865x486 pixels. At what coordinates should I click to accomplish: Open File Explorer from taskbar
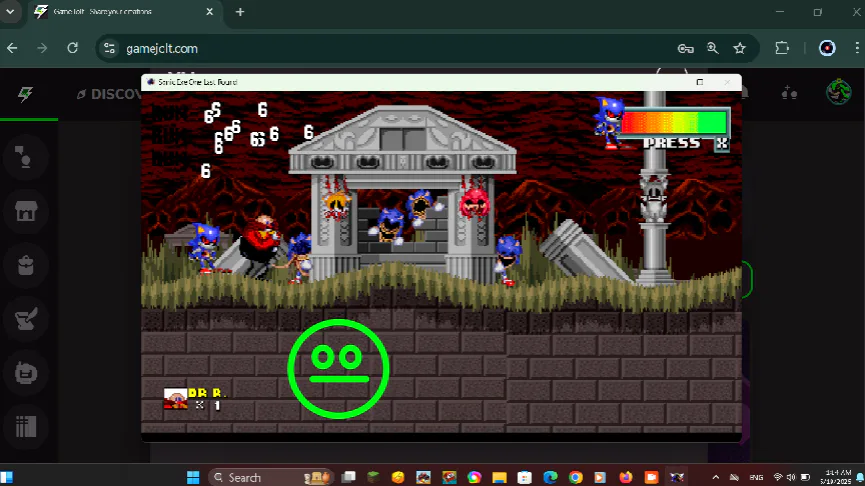(x=499, y=477)
